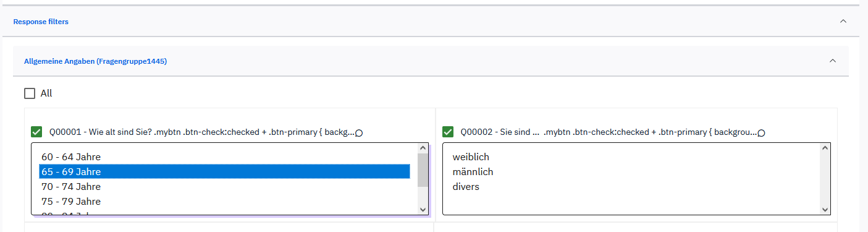This screenshot has height=232, width=868.
Task: Click the Response filters heading
Action: tap(41, 22)
